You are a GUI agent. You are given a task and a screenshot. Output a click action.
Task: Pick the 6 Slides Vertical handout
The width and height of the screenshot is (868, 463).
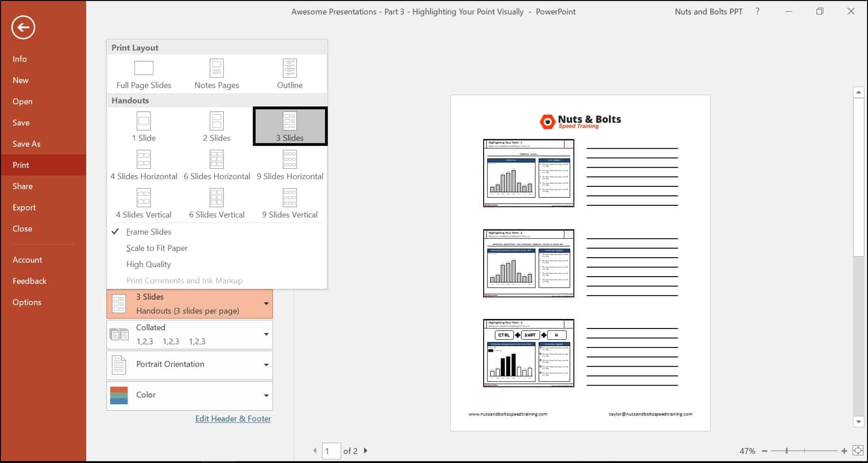pyautogui.click(x=217, y=203)
